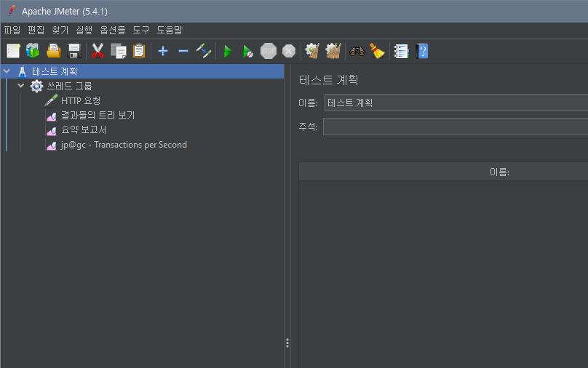Click the Clear All double-broom icon
Viewport: 588px width, 368px height.
pyautogui.click(x=333, y=51)
